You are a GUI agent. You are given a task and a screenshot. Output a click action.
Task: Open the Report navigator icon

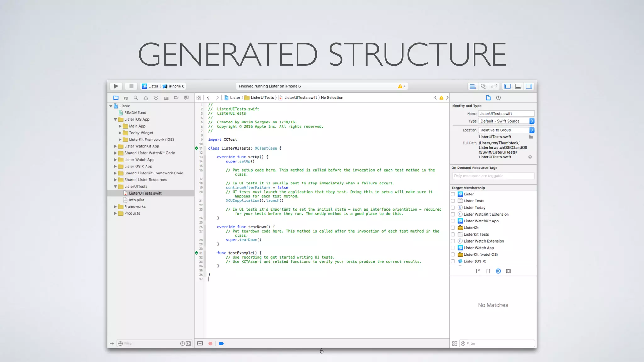pos(186,98)
